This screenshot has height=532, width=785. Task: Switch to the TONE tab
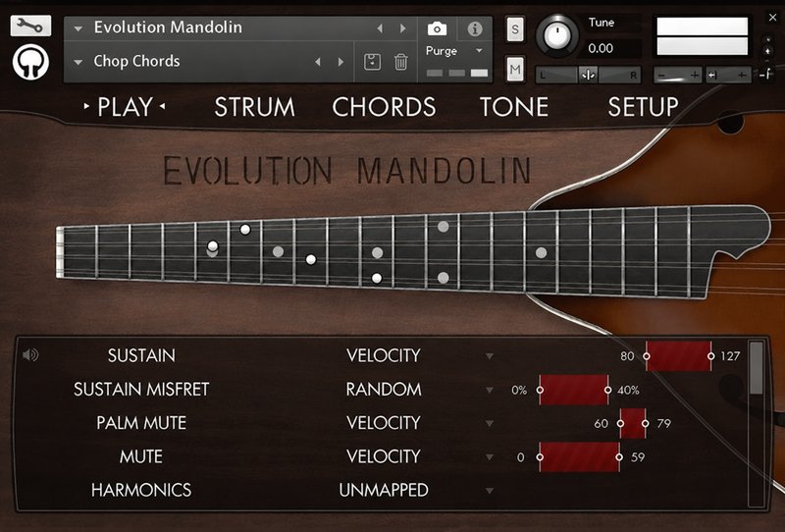pos(514,107)
